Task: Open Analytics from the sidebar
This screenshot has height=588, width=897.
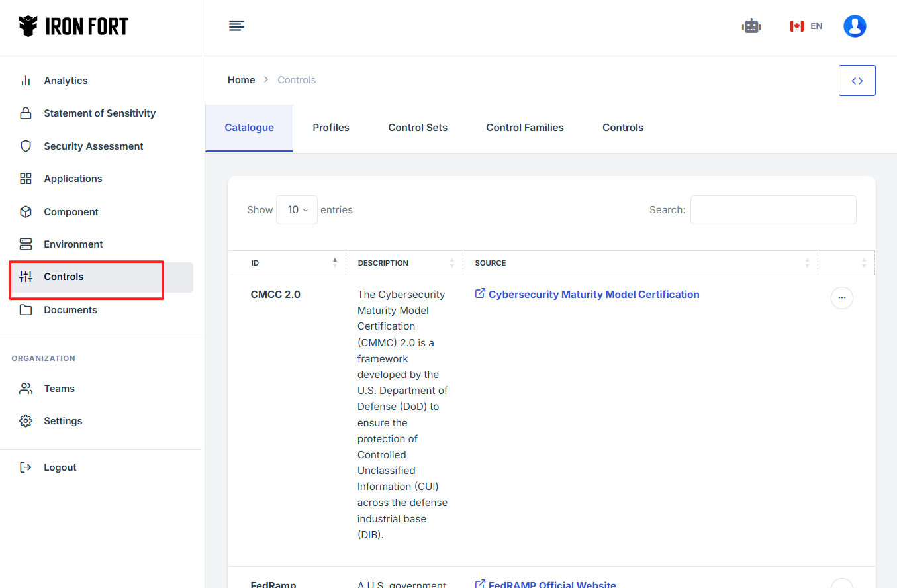Action: pos(66,81)
